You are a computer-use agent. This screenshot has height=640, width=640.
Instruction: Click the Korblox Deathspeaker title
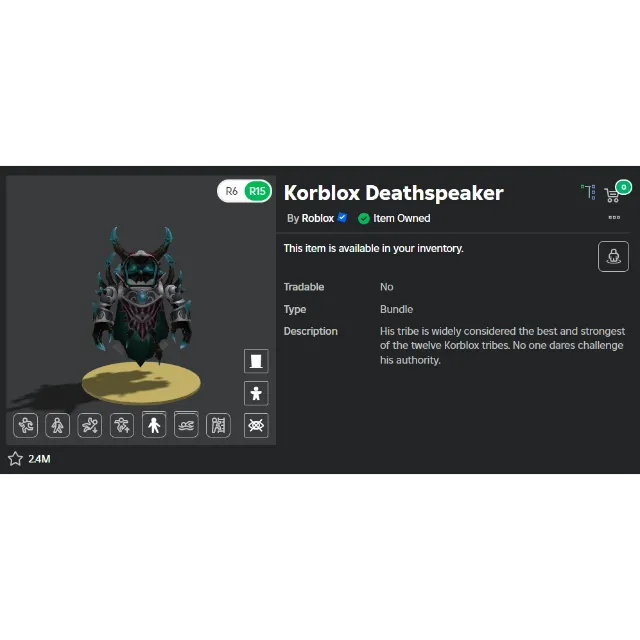coord(393,193)
